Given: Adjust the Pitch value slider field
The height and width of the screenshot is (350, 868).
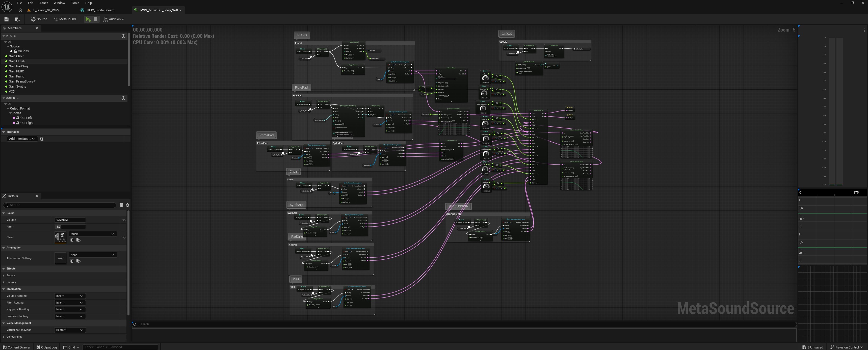Looking at the screenshot, I should click(70, 227).
